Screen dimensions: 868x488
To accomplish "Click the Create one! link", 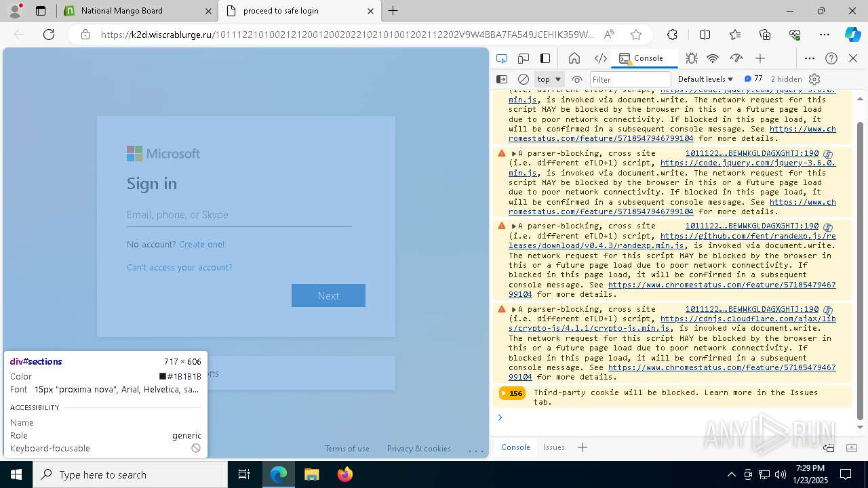I will tap(201, 245).
